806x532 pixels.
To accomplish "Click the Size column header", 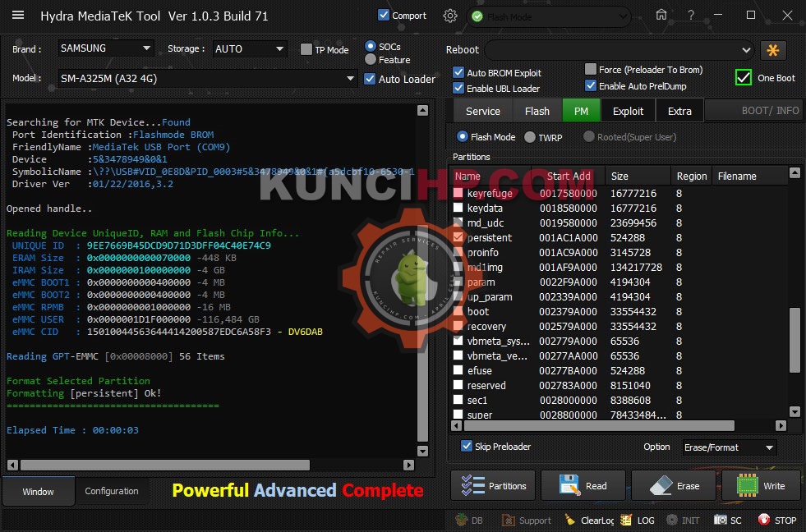I will 638,176.
